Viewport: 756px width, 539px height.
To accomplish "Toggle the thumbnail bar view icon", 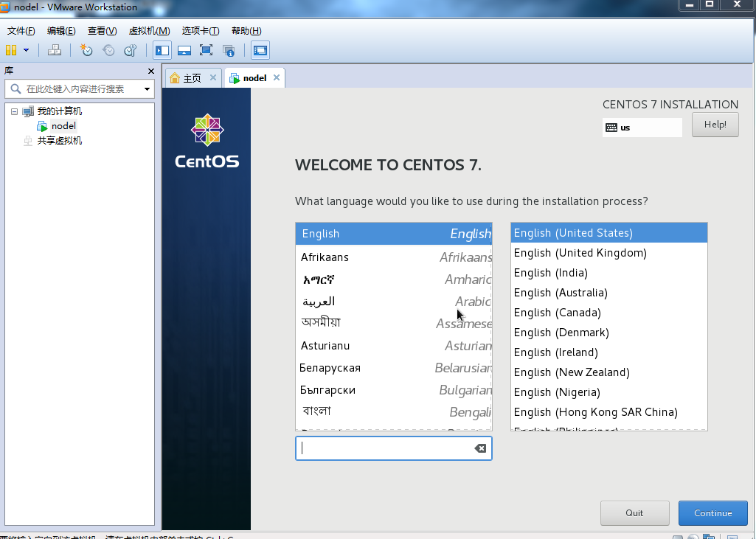I will [184, 50].
